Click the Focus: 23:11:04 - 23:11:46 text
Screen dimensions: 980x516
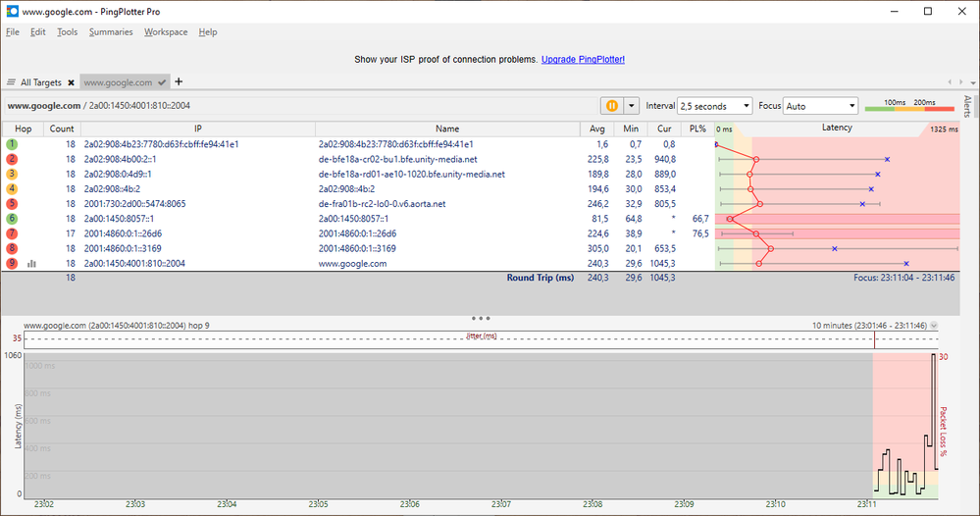click(x=904, y=278)
